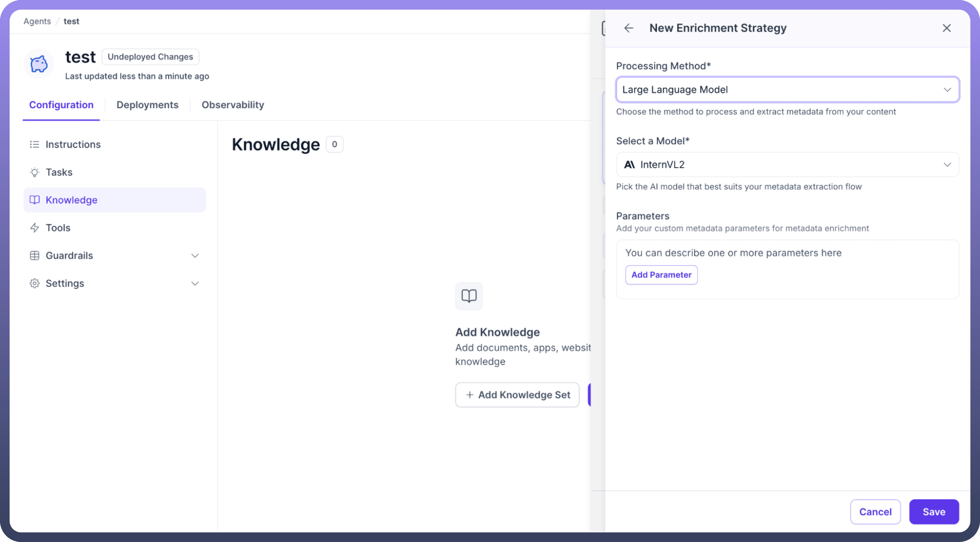This screenshot has height=542, width=980.
Task: Click the Tools lightning bolt icon
Action: (x=35, y=228)
